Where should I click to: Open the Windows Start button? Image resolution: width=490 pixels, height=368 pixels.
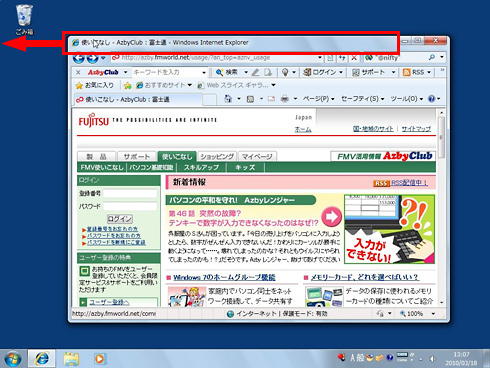click(x=13, y=359)
